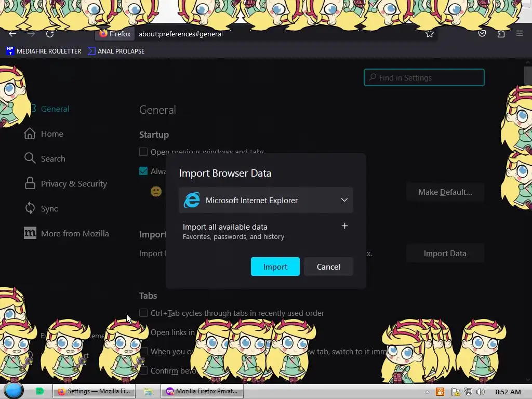Viewport: 532px width, 399px height.
Task: Click the sad face icon under Startup
Action: pyautogui.click(x=156, y=192)
